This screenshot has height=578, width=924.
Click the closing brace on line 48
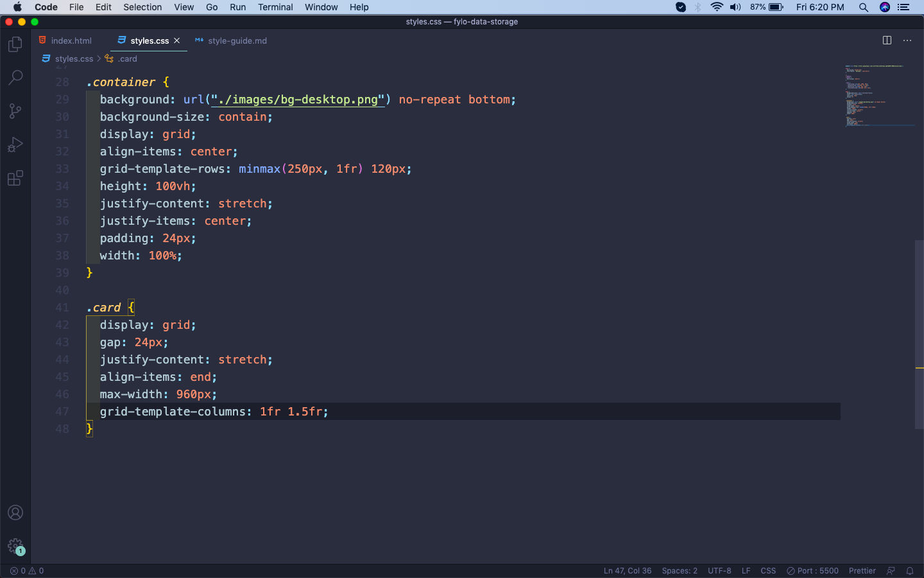click(89, 429)
